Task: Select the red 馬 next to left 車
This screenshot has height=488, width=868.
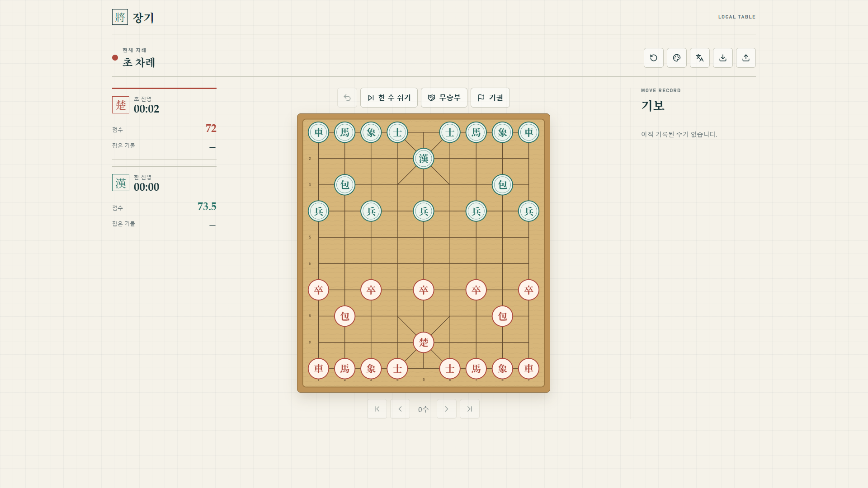Action: tap(344, 369)
